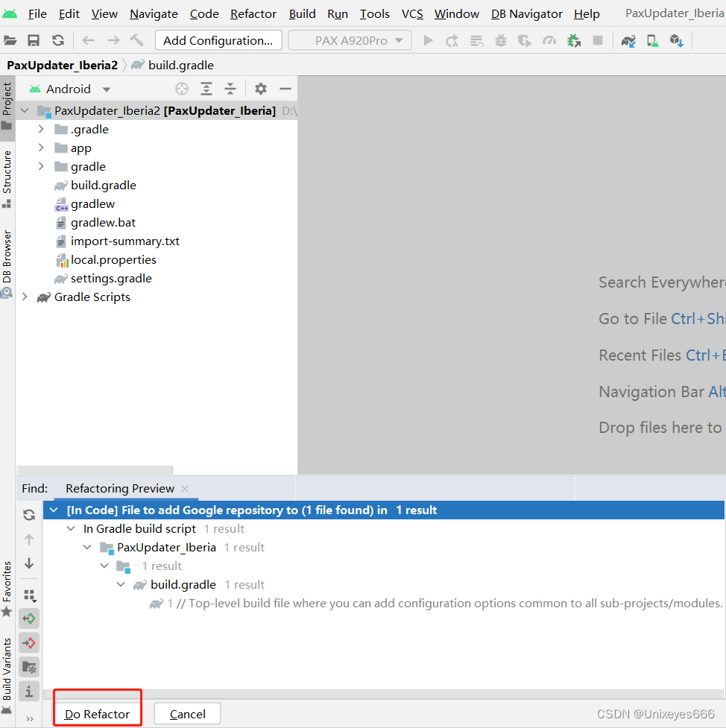
Task: Go to next occurrence down arrow
Action: [x=29, y=563]
